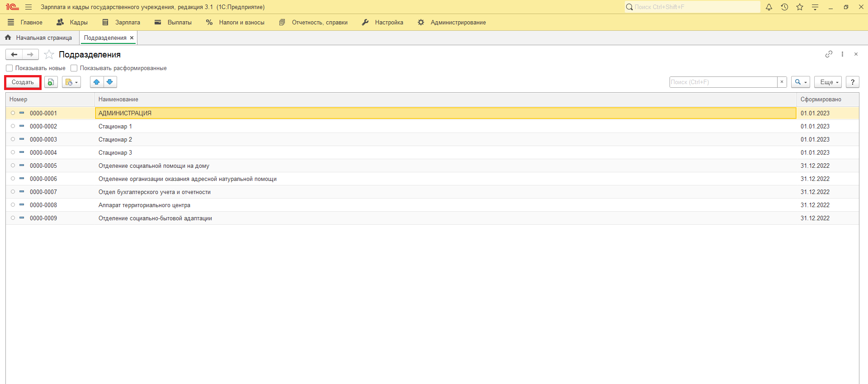Select the Стационар 3 row
868x384 pixels.
[432, 152]
